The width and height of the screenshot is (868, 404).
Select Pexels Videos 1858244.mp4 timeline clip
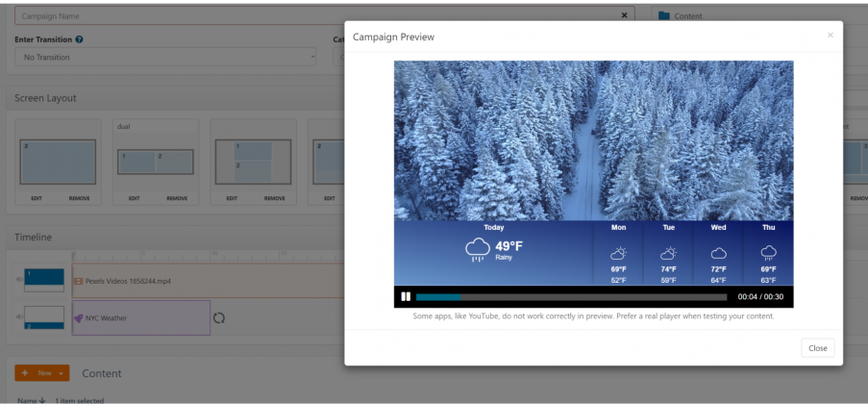[x=209, y=281]
